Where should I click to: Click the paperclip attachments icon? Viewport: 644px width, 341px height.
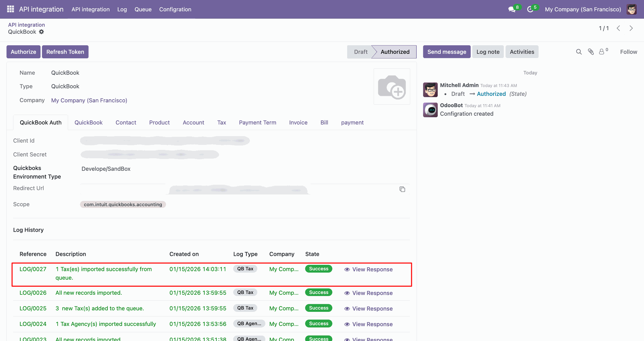tap(591, 52)
